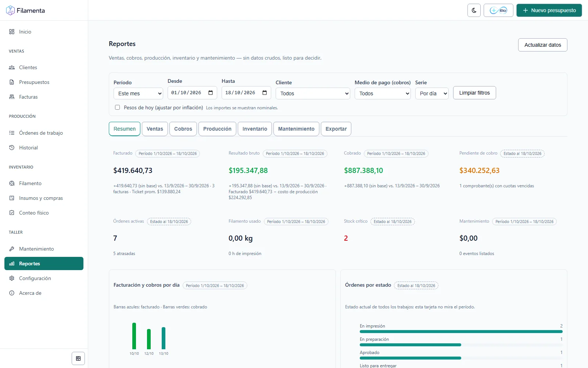Click the Elo brand logo button
The width and height of the screenshot is (588, 368).
[498, 10]
